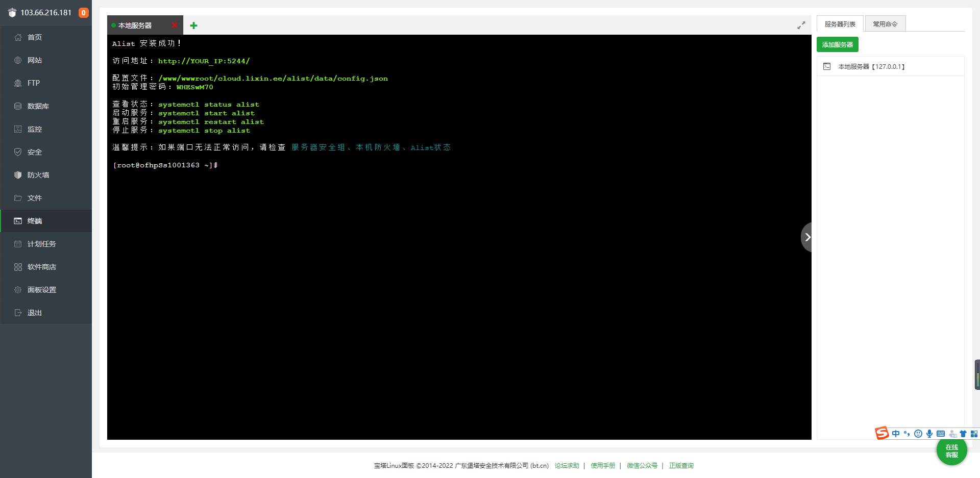Open the 安全 security section

[46, 152]
